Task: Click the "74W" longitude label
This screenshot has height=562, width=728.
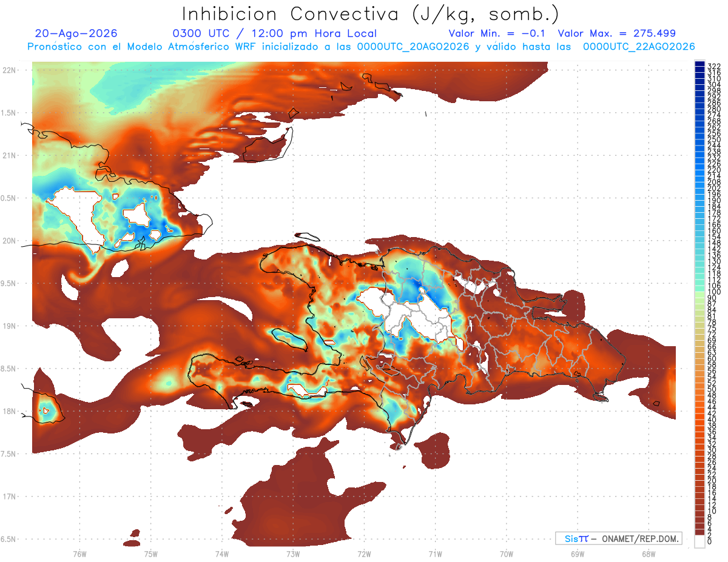Action: point(221,554)
